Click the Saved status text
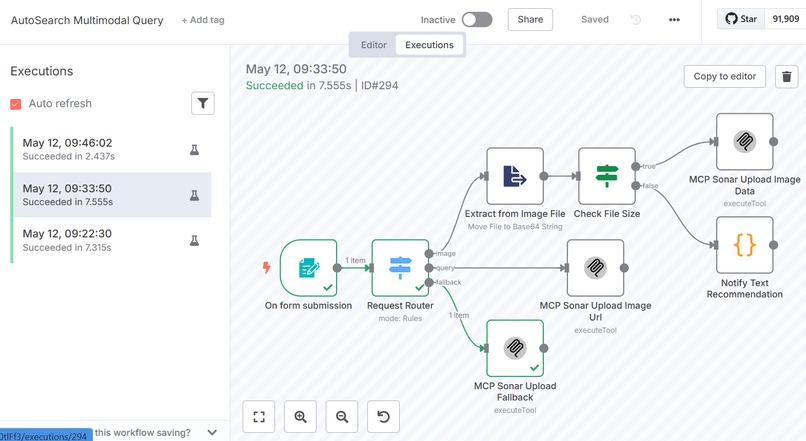The image size is (806, 441). coord(595,20)
